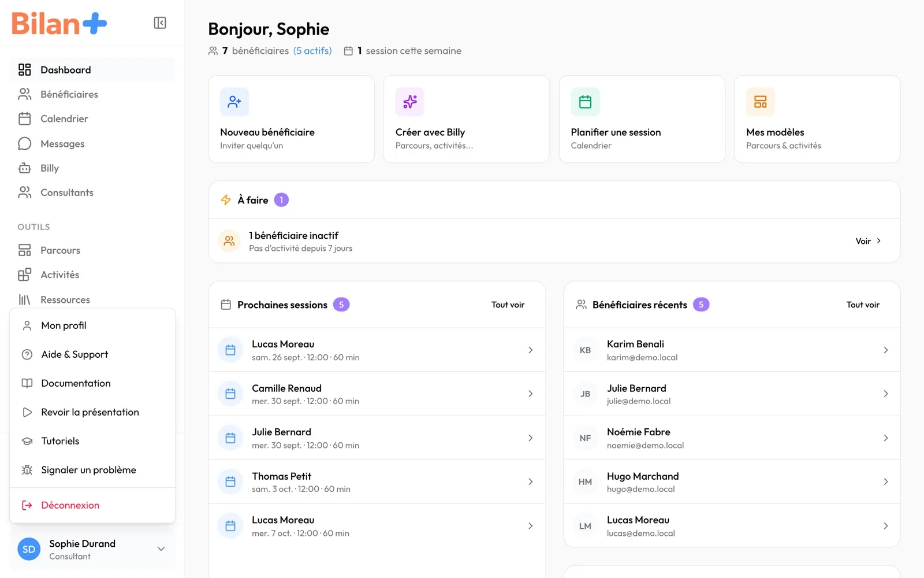Open Parcours under Outils
Screen dimensions: 924x578
pyautogui.click(x=92, y=250)
